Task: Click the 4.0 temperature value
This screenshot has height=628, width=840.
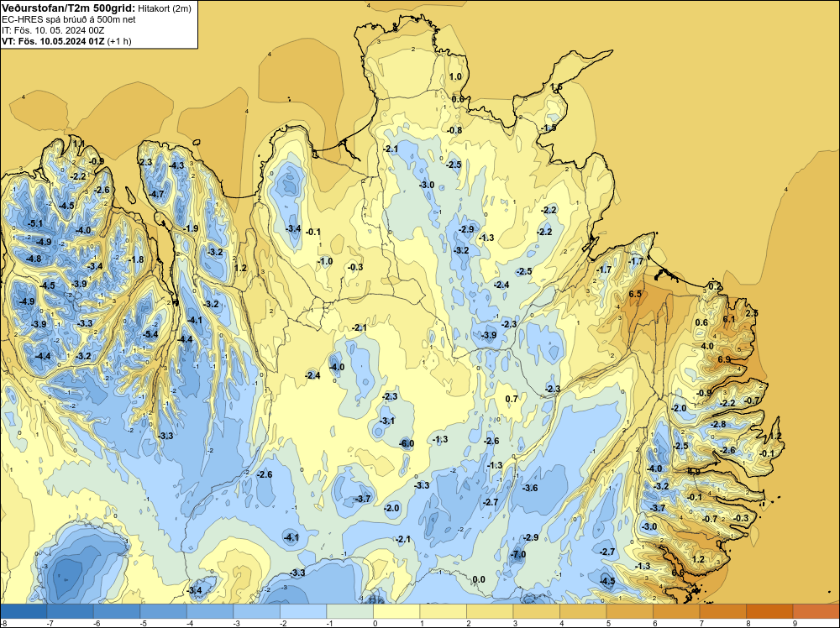Action: coord(707,346)
